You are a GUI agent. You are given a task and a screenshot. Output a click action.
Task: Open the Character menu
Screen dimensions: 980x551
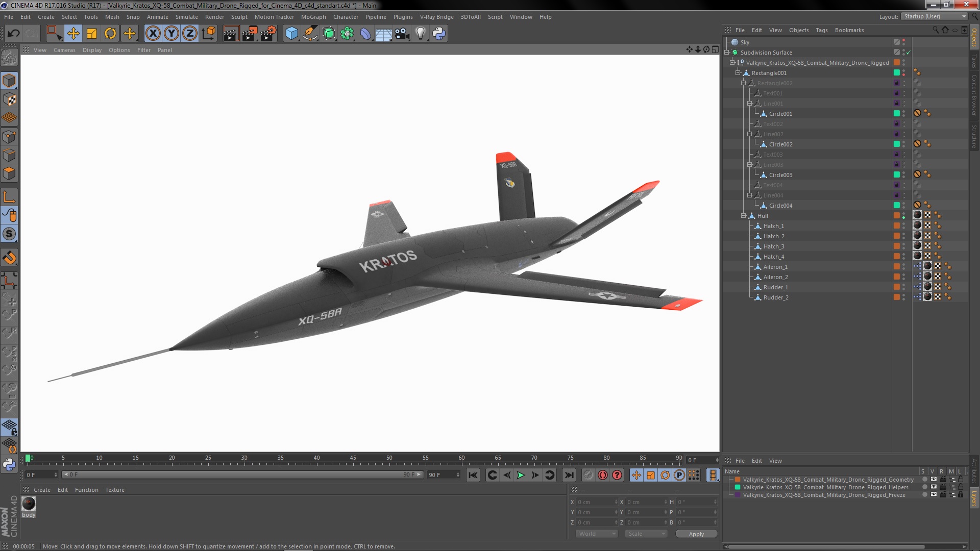pos(346,17)
